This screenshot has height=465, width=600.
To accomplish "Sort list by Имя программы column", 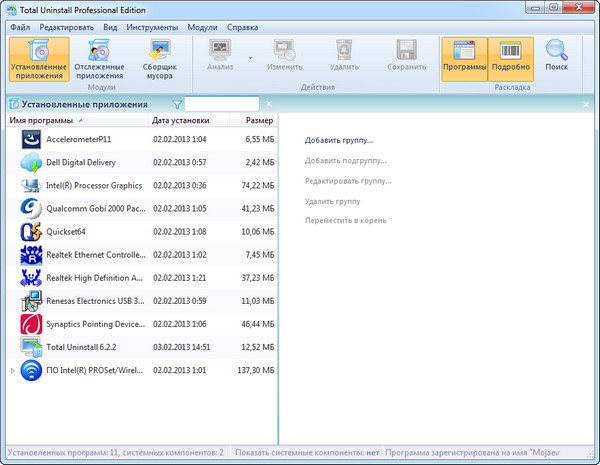I will click(x=40, y=120).
